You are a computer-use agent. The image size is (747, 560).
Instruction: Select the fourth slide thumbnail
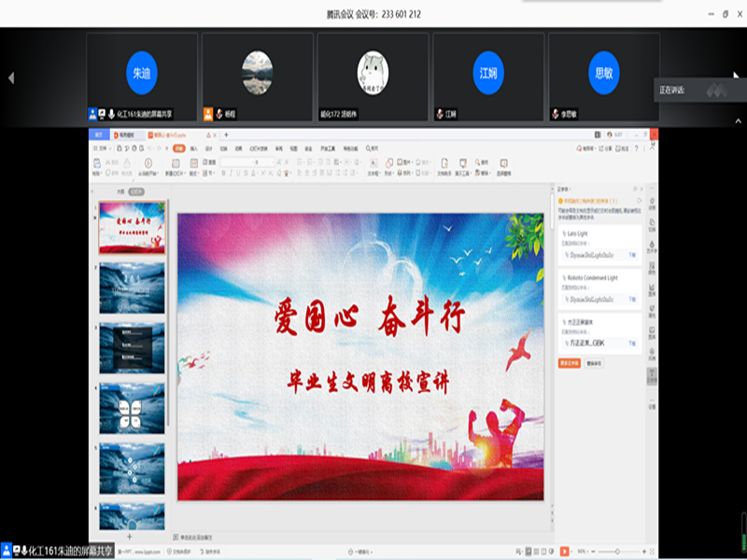point(133,407)
